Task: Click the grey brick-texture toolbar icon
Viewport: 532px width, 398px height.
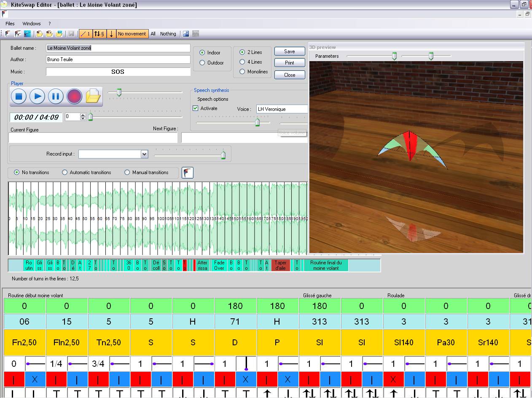Action: (196, 34)
